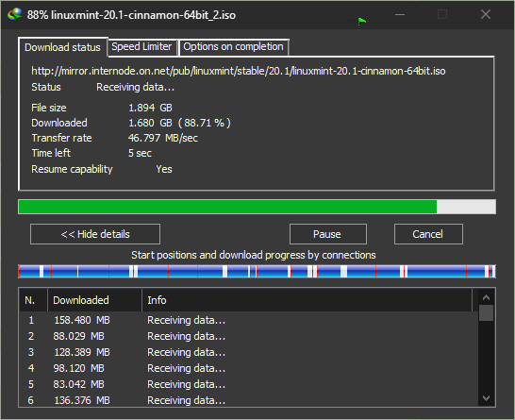The height and width of the screenshot is (420, 515).
Task: Select connection row with 98.120 MB
Action: (249, 368)
